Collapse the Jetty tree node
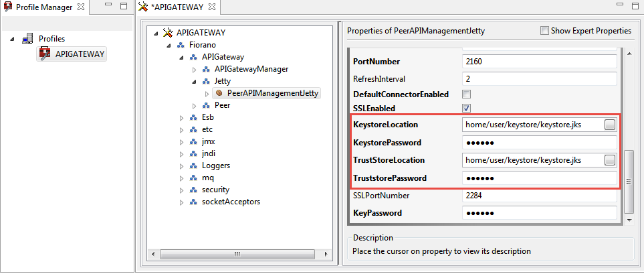The height and width of the screenshot is (274, 644). click(195, 82)
